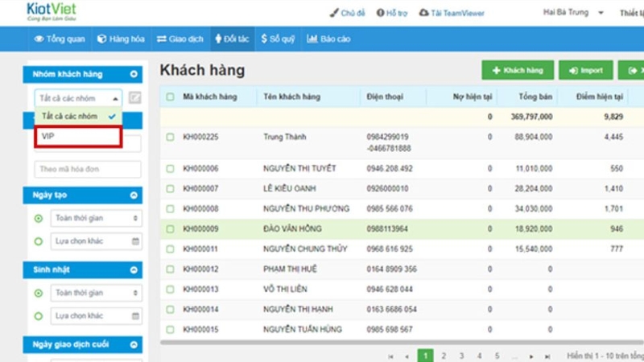Collapse the Sinh nhật panel

pyautogui.click(x=134, y=270)
